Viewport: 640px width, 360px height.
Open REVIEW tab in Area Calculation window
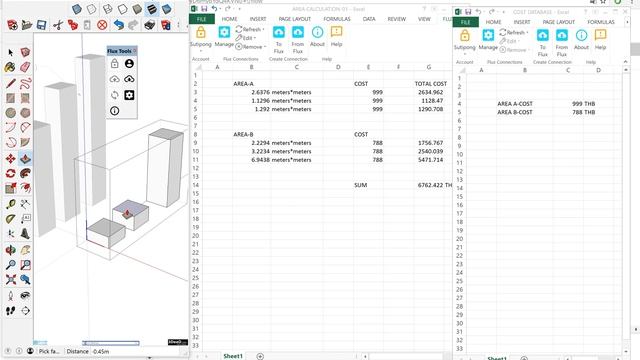(397, 19)
